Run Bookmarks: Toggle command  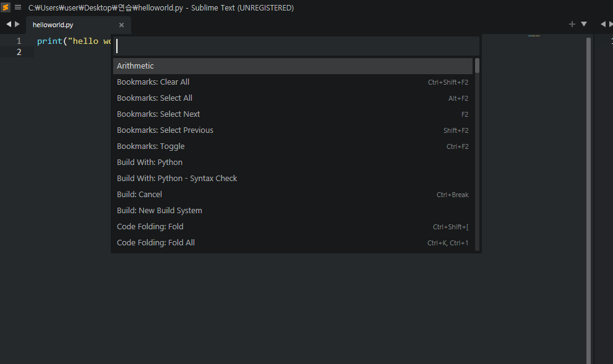pyautogui.click(x=293, y=146)
